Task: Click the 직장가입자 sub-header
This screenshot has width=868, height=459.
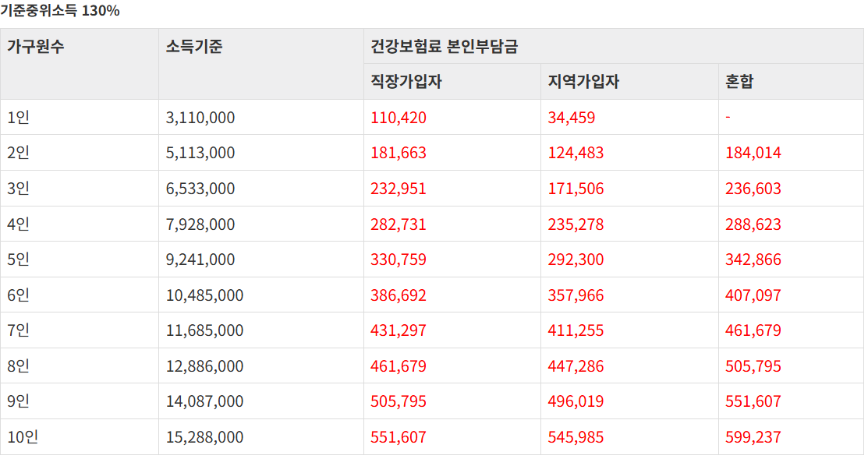Action: 406,82
